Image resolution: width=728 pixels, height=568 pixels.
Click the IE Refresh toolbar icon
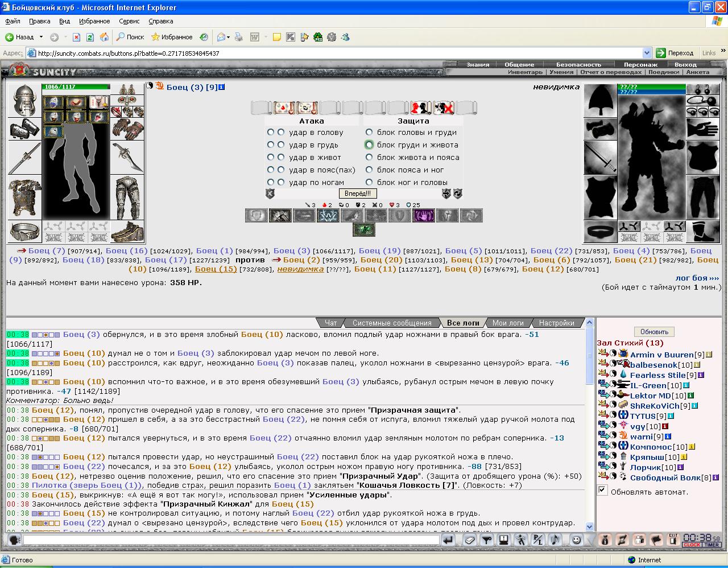coord(90,37)
